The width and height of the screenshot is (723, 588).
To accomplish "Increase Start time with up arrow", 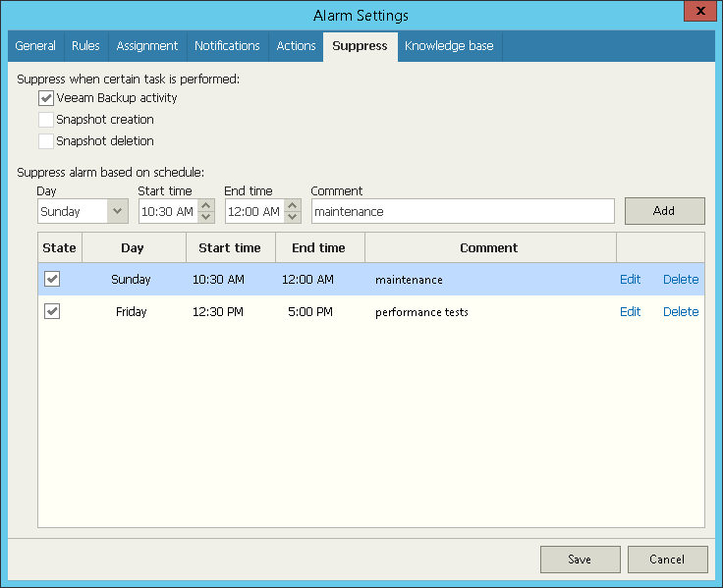I will (x=206, y=205).
